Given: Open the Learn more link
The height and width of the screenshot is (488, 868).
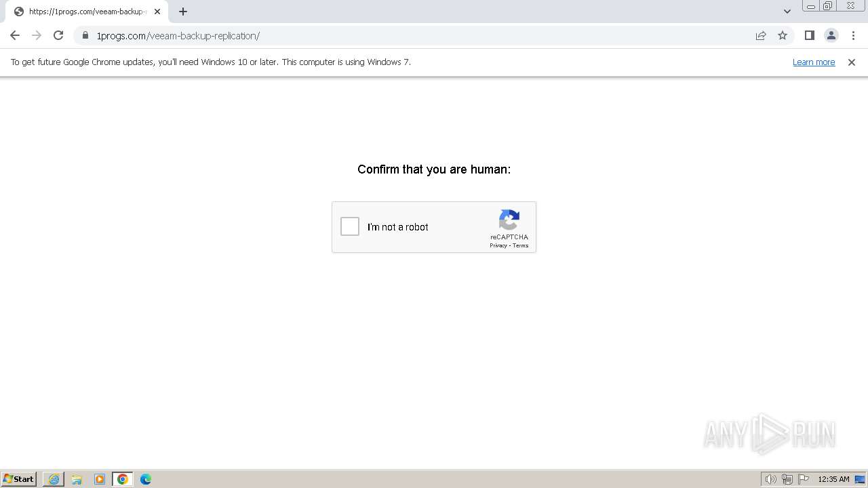Looking at the screenshot, I should tap(814, 62).
